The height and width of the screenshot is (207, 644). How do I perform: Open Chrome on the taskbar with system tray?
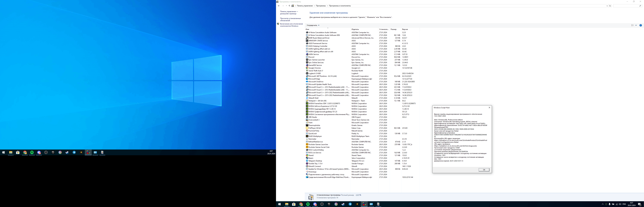(301, 204)
